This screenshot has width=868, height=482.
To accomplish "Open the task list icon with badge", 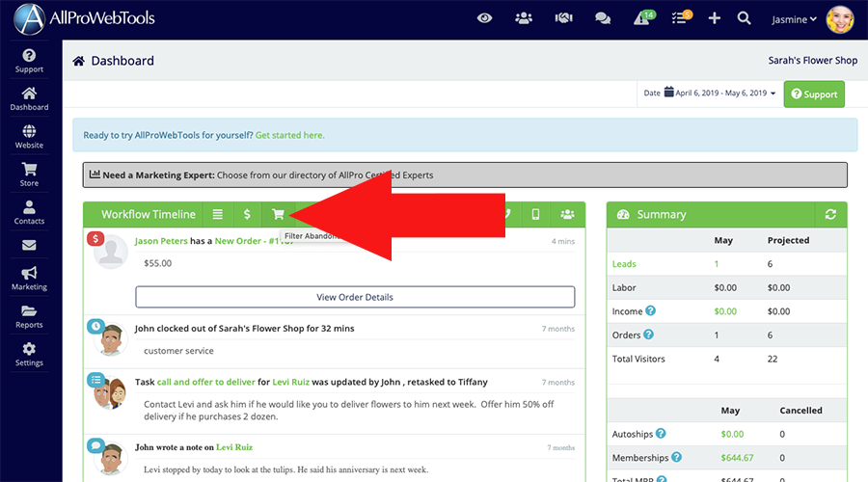I will pos(681,17).
